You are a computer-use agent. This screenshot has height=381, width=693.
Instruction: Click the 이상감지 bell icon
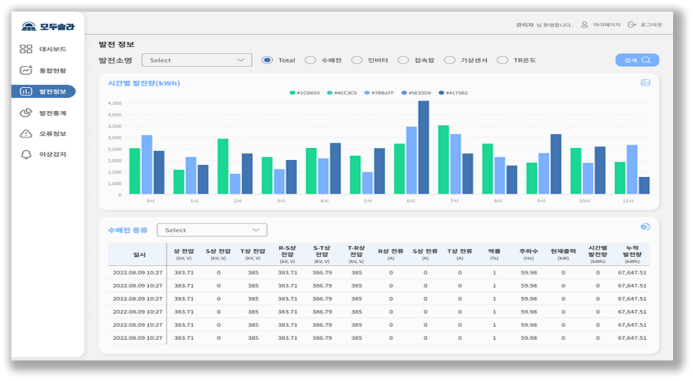(26, 154)
